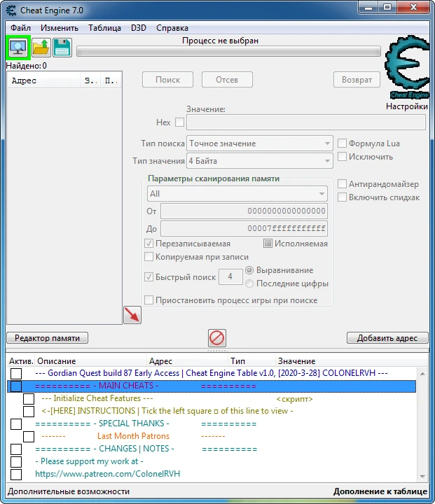The image size is (435, 504).
Task: Open the Тип поиска dropdown
Action: point(260,143)
